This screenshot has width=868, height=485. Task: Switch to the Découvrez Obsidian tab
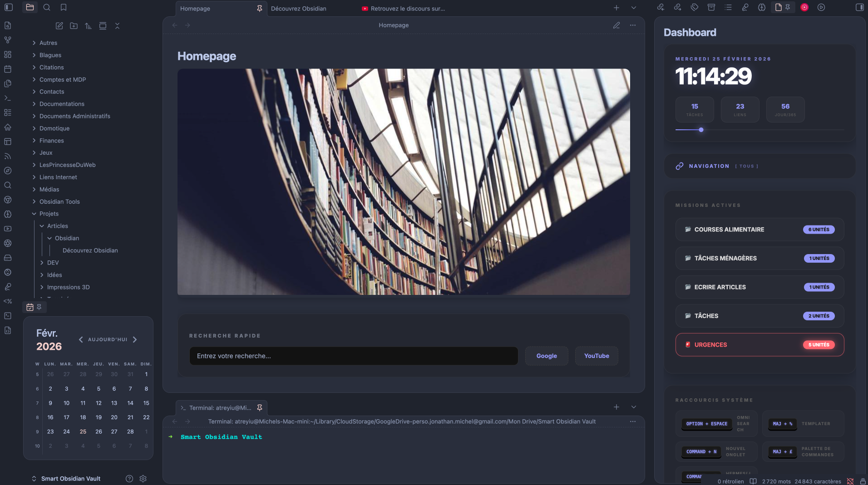coord(298,9)
